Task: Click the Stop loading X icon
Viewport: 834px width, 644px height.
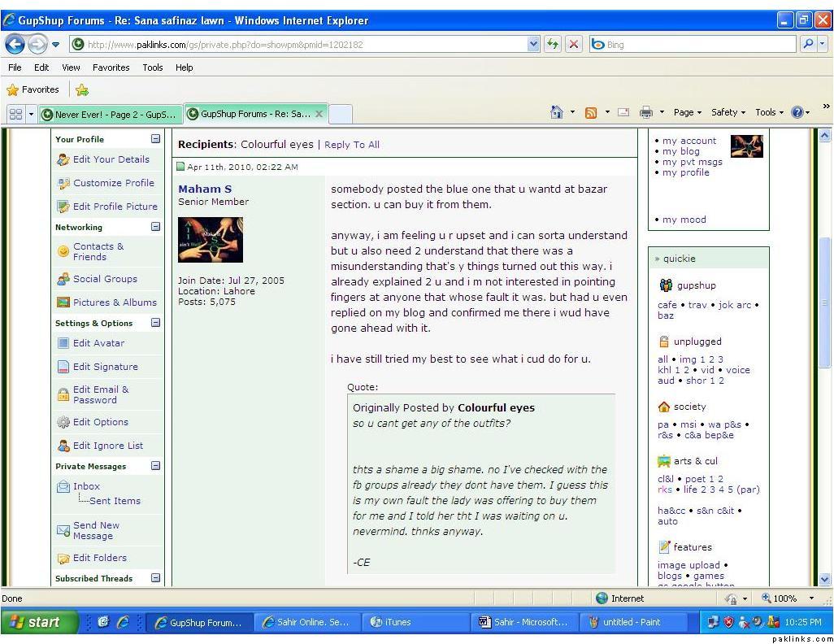Action: tap(574, 45)
